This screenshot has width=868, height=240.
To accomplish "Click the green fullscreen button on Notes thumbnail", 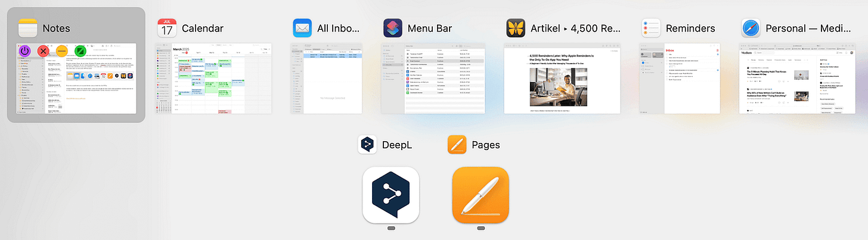I will click(82, 52).
